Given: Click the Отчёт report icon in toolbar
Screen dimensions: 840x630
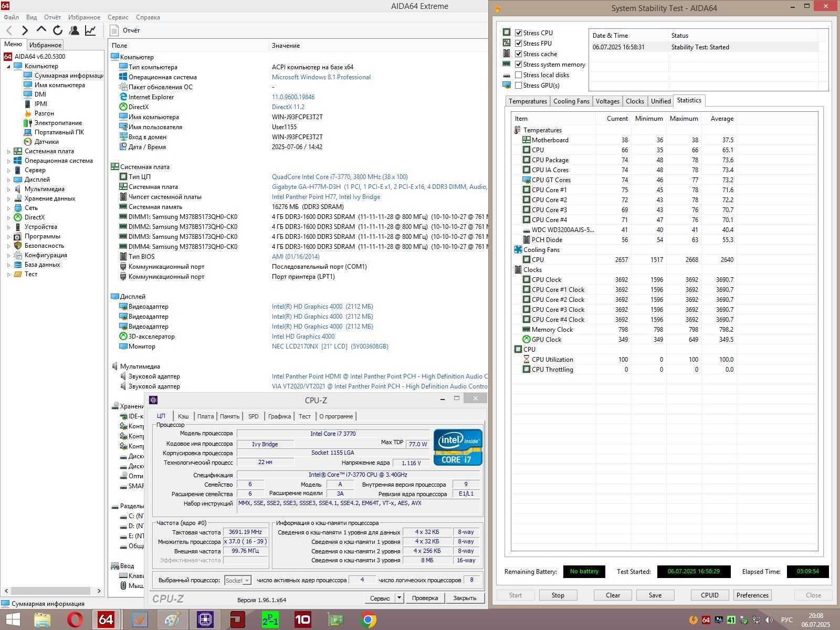Looking at the screenshot, I should pyautogui.click(x=114, y=30).
